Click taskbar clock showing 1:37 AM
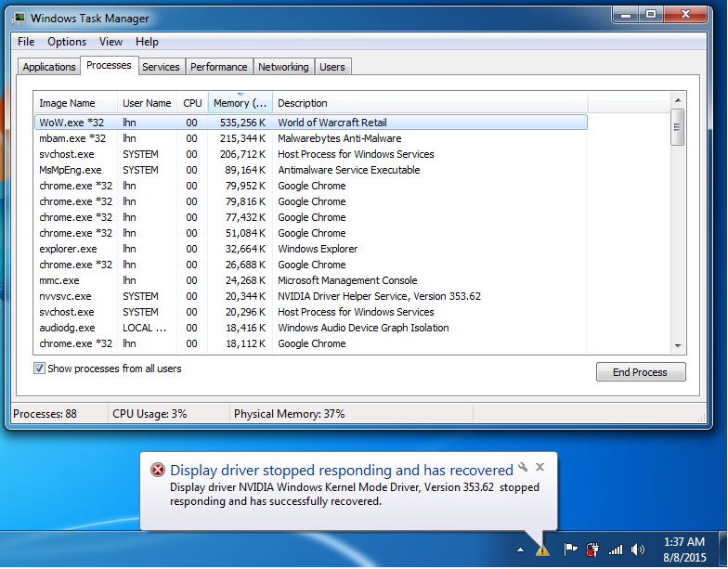This screenshot has width=728, height=569. click(684, 550)
